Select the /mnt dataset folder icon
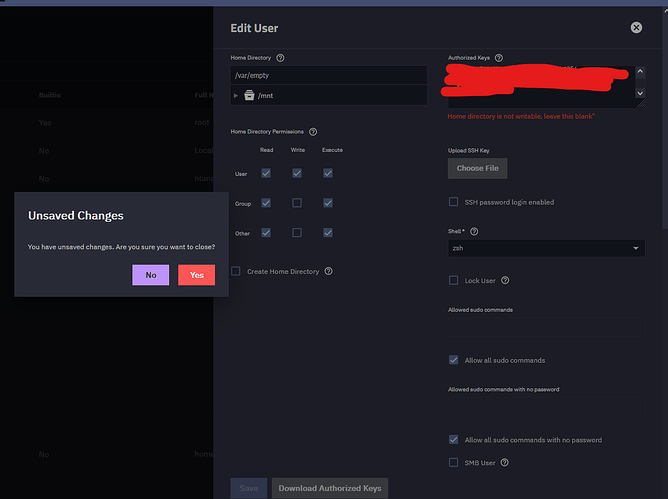This screenshot has width=668, height=499. click(251, 95)
